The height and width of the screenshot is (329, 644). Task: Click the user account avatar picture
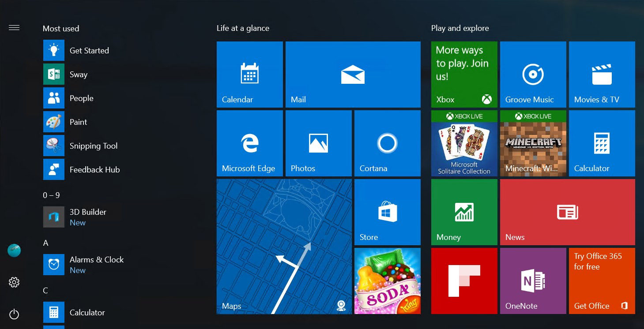tap(14, 250)
